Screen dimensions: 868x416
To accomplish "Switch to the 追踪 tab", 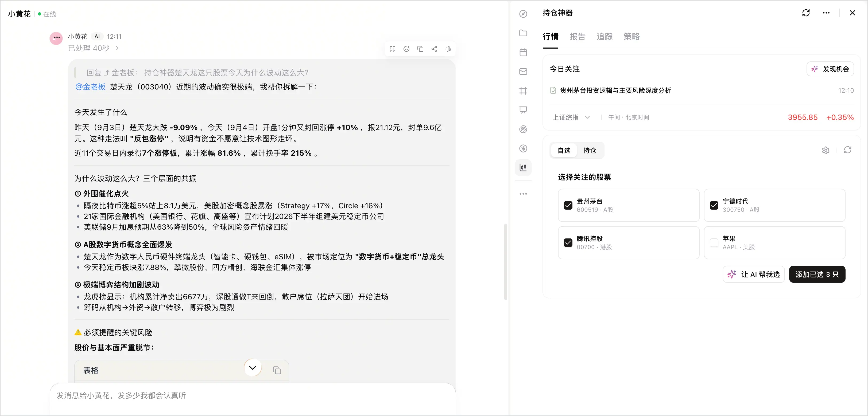I will point(604,36).
